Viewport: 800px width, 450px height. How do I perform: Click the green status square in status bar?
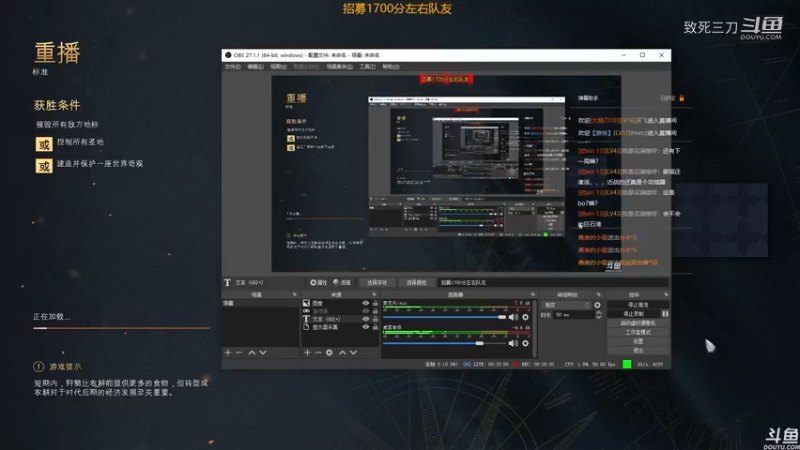627,364
